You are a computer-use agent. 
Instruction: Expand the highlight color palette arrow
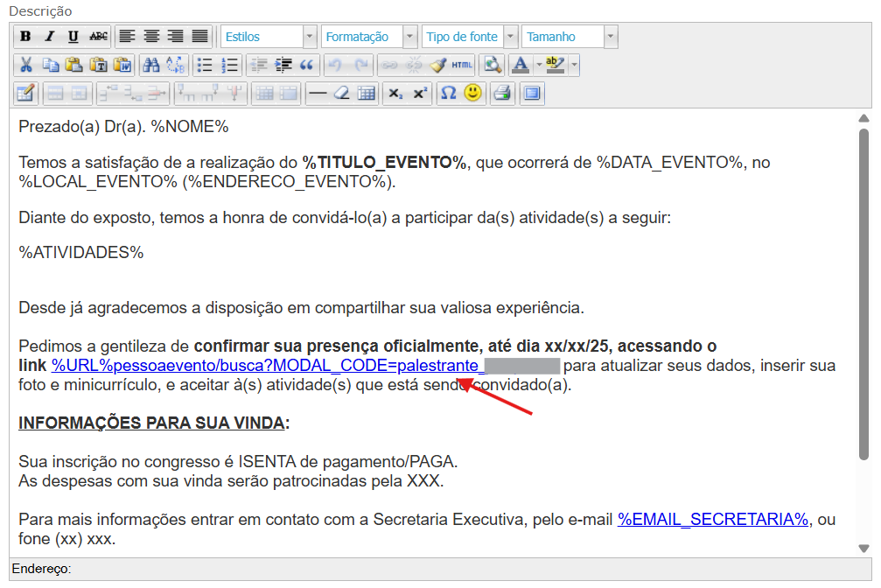point(574,65)
